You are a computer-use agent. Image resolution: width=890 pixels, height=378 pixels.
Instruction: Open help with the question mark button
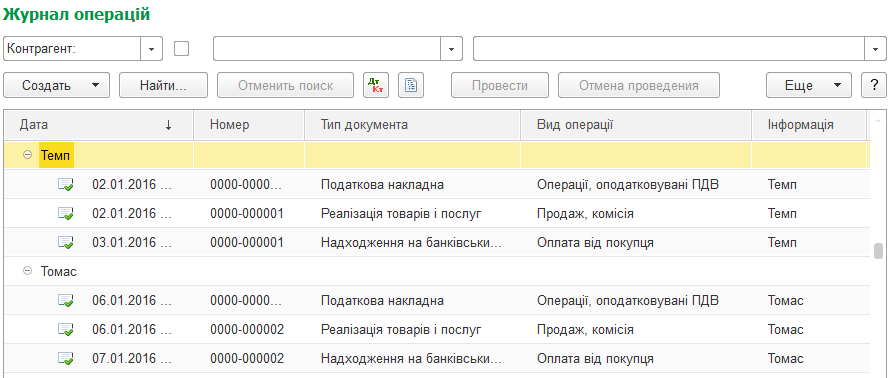[x=874, y=86]
